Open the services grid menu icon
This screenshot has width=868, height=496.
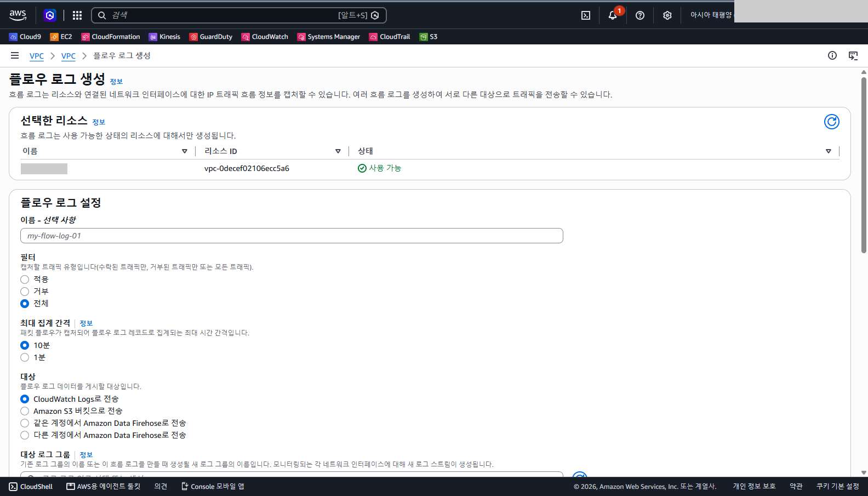[x=77, y=15]
